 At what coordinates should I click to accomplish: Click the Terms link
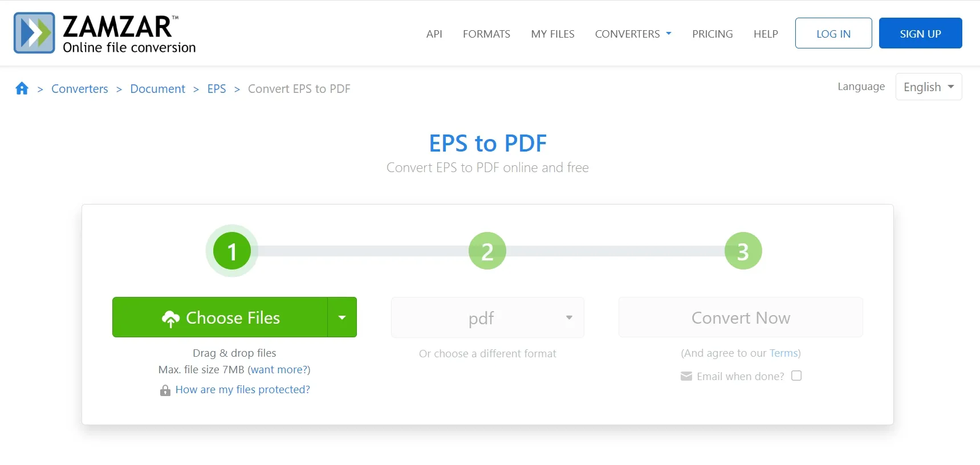(x=783, y=353)
